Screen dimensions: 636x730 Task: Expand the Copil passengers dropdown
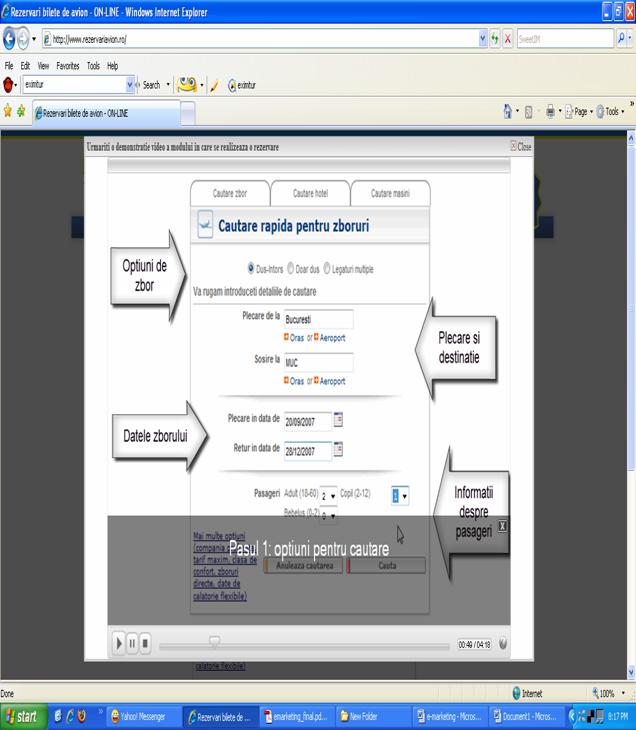400,495
